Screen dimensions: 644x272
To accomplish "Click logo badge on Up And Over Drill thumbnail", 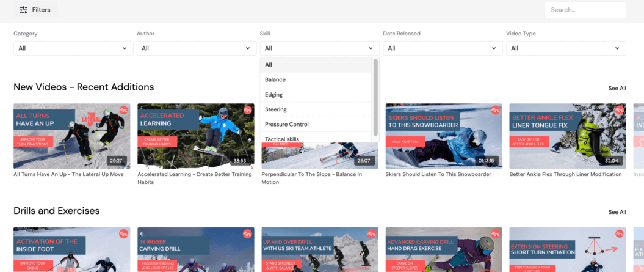I will (x=372, y=234).
